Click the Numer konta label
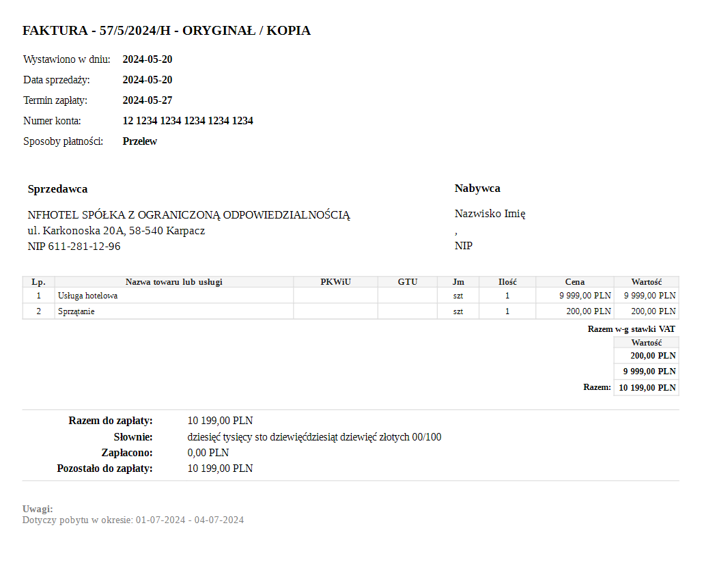This screenshot has height=588, width=702. click(x=52, y=121)
